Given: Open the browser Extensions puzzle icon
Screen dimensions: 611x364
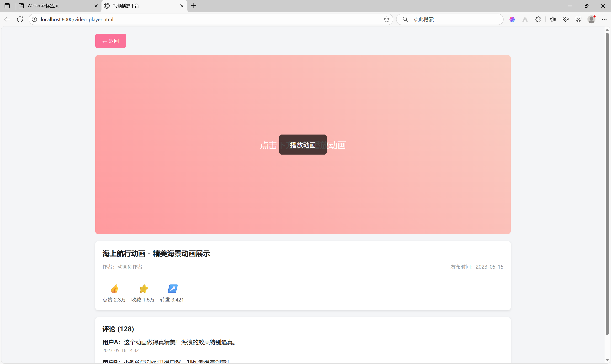Looking at the screenshot, I should tap(538, 19).
